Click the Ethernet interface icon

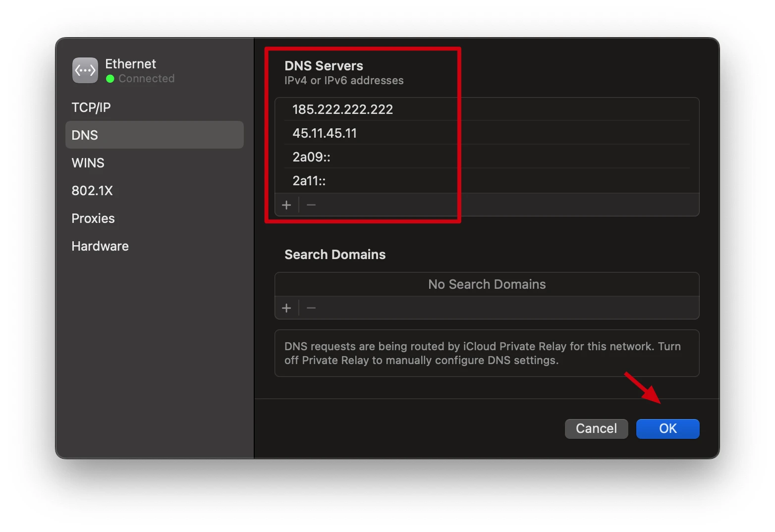[x=85, y=70]
